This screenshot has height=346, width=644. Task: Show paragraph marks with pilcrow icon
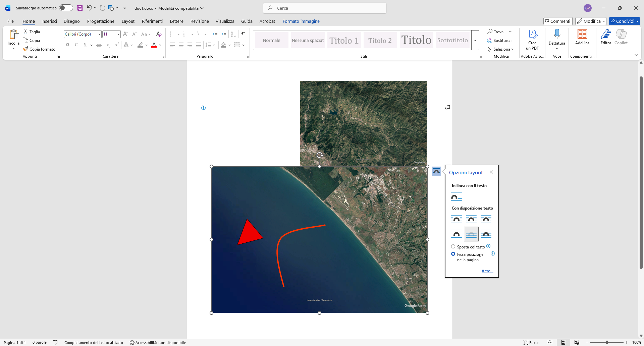click(x=243, y=34)
